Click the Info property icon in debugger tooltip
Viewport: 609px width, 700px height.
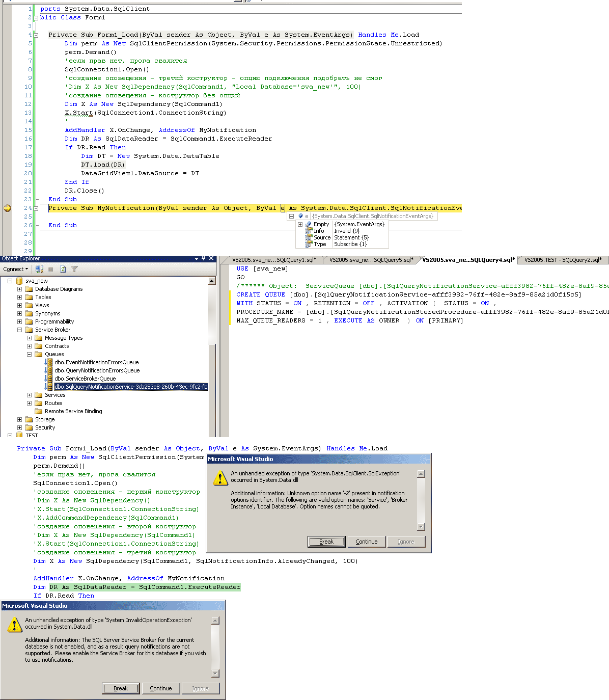coord(309,231)
